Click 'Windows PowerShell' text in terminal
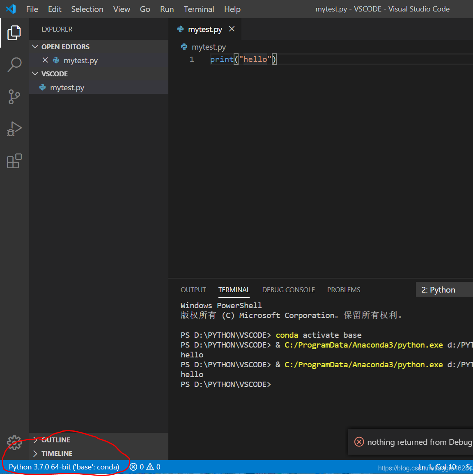473x476 pixels. [221, 305]
